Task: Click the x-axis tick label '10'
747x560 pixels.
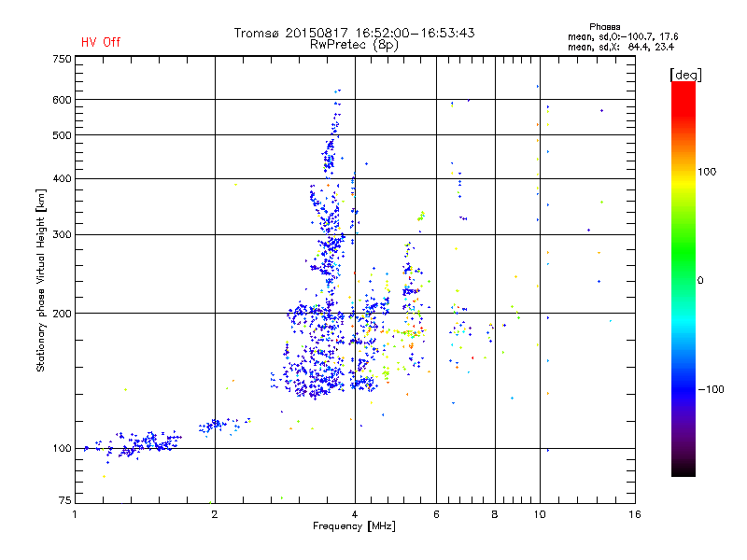Action: tap(540, 514)
